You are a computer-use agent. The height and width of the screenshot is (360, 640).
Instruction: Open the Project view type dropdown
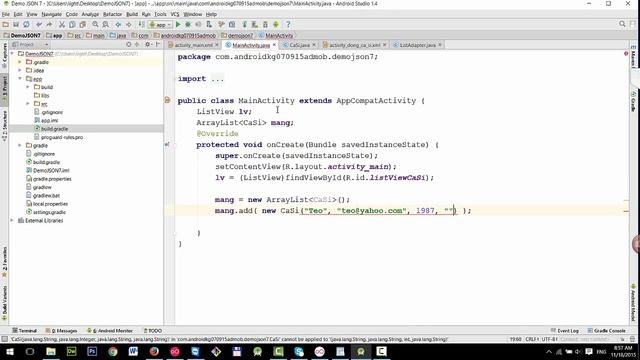point(31,44)
